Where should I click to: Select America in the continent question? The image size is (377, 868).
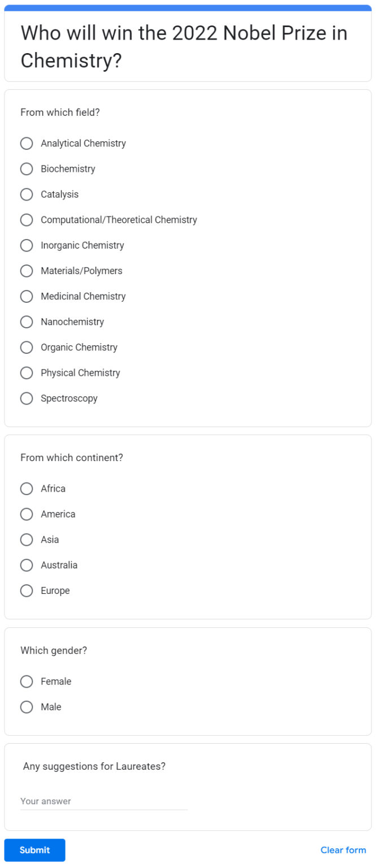click(x=27, y=514)
